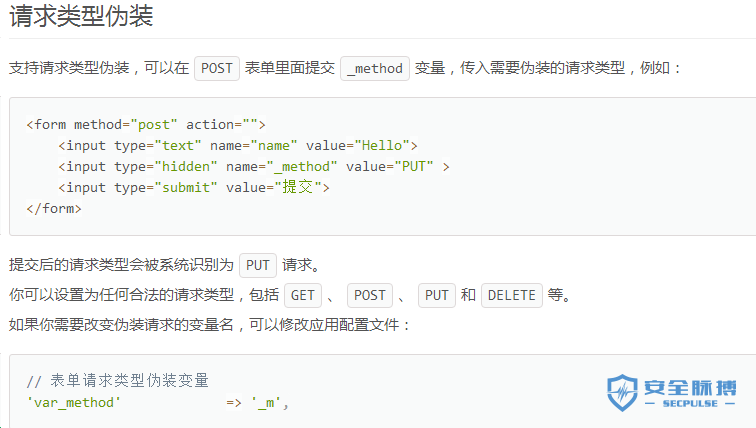Click the PUT tag after 系统识别为

pyautogui.click(x=257, y=265)
